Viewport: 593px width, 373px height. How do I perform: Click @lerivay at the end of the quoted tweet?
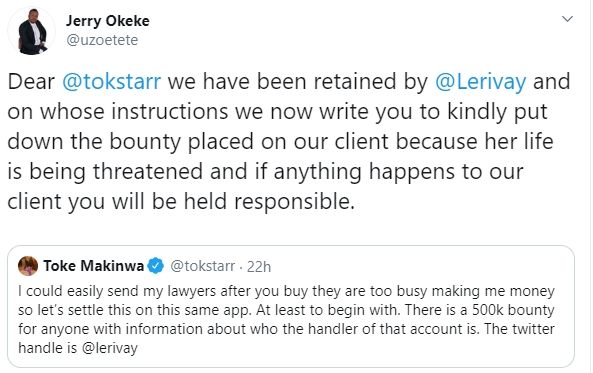click(110, 348)
